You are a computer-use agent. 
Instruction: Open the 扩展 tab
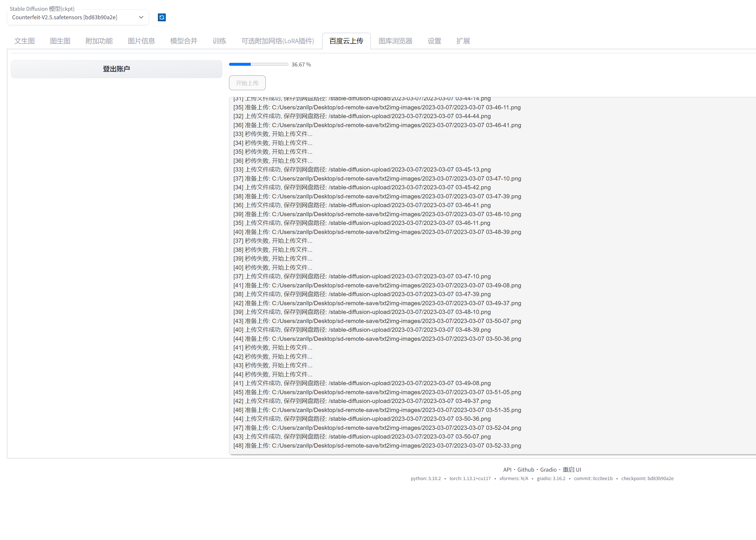[x=463, y=41]
